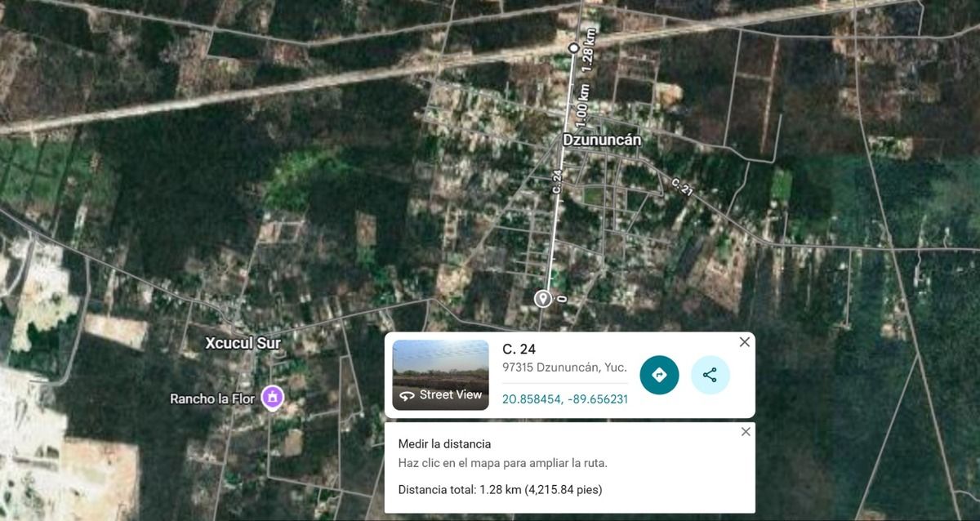Click the C. 24 title in card
This screenshot has width=980, height=521.
(519, 350)
